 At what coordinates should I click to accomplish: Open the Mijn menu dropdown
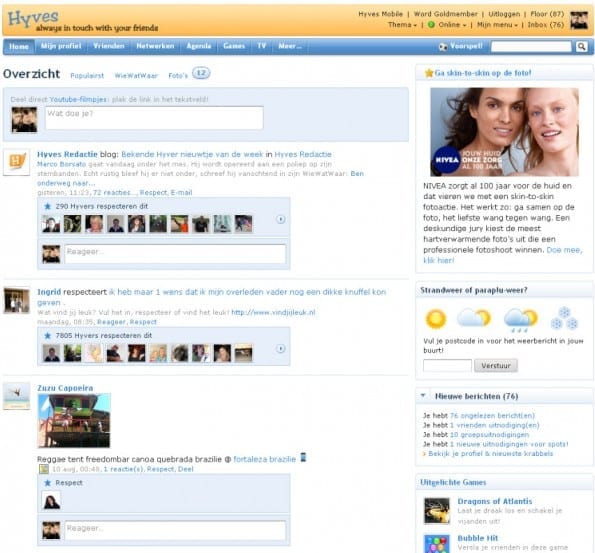(497, 25)
